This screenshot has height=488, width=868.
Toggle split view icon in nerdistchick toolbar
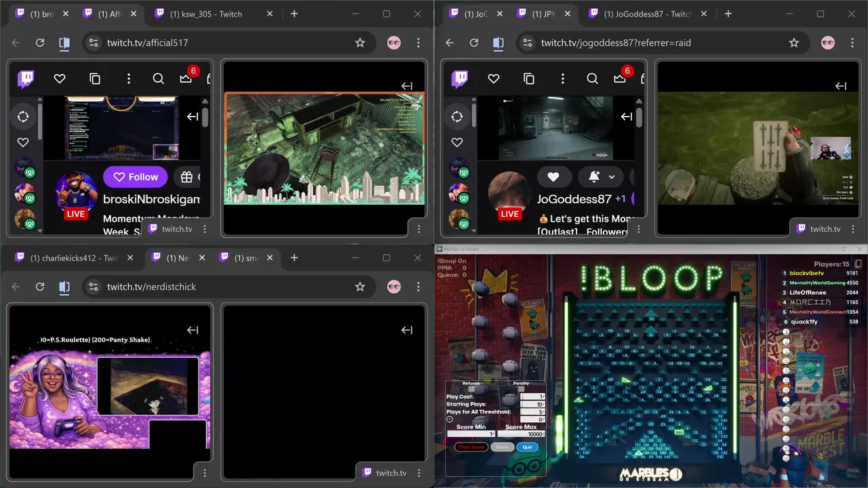tap(64, 287)
